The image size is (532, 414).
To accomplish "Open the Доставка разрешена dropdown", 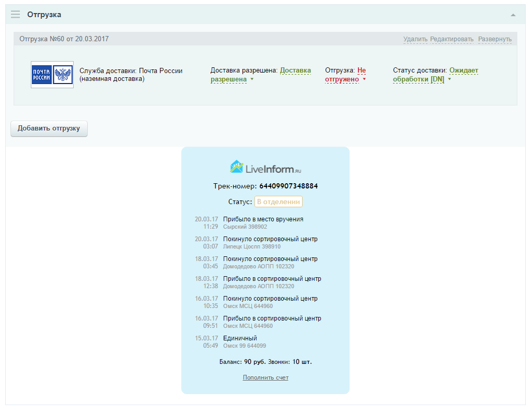I will (x=260, y=75).
